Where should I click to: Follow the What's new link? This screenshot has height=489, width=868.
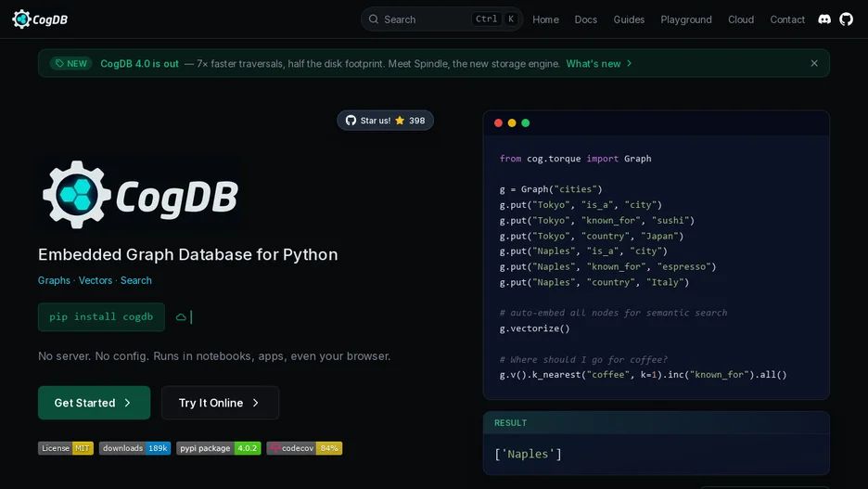pyautogui.click(x=598, y=64)
